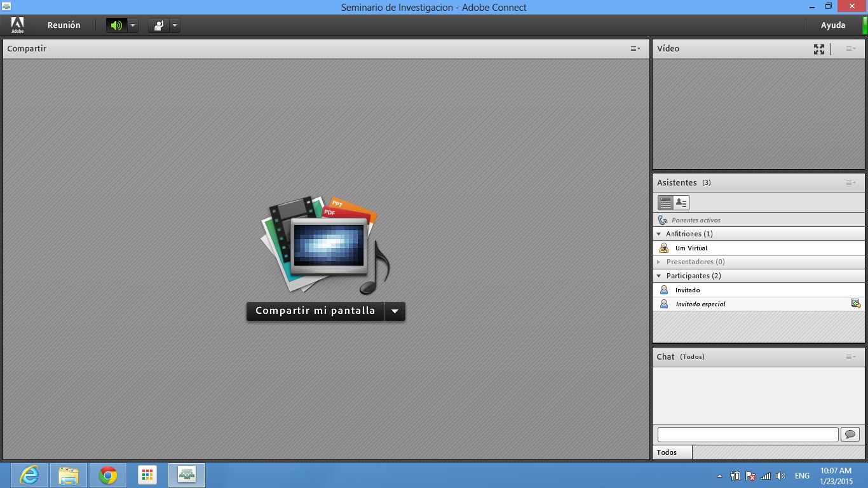Click the network signal tray icon
This screenshot has width=868, height=488.
(x=766, y=476)
